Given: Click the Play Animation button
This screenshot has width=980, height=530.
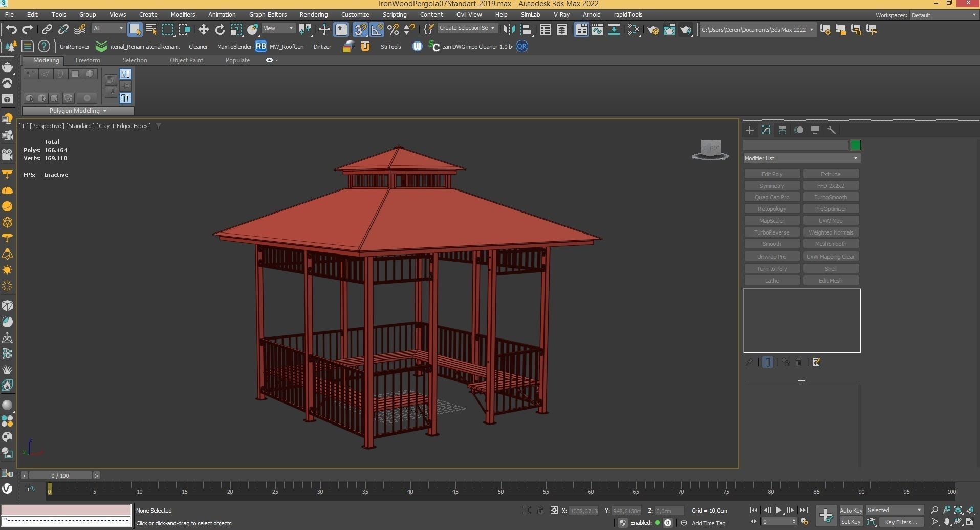Looking at the screenshot, I should (778, 510).
